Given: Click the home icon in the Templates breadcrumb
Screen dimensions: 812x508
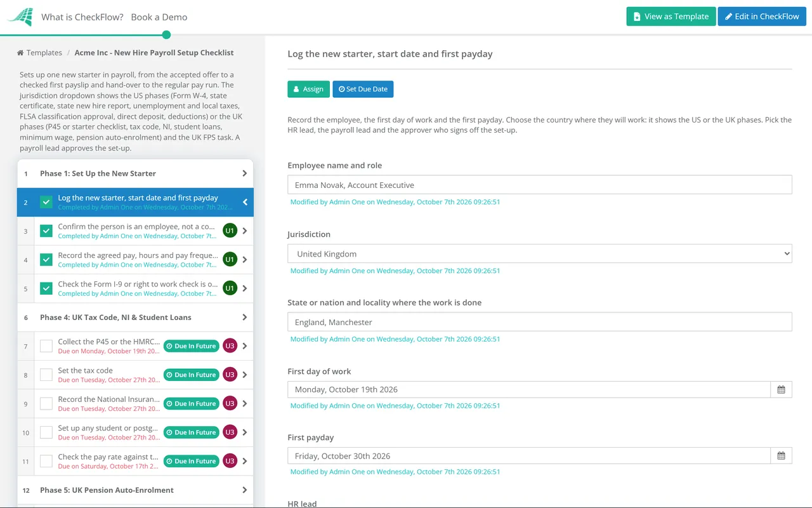Looking at the screenshot, I should [x=21, y=53].
